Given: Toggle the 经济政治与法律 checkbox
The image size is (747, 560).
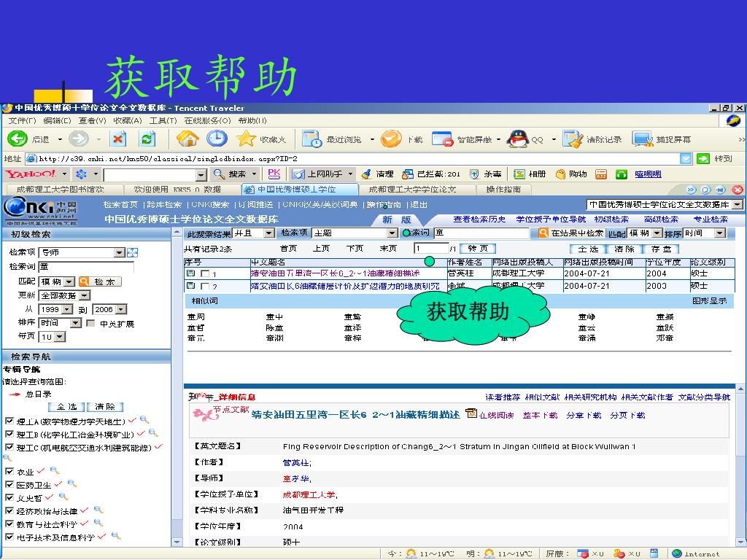Looking at the screenshot, I should 9,510.
